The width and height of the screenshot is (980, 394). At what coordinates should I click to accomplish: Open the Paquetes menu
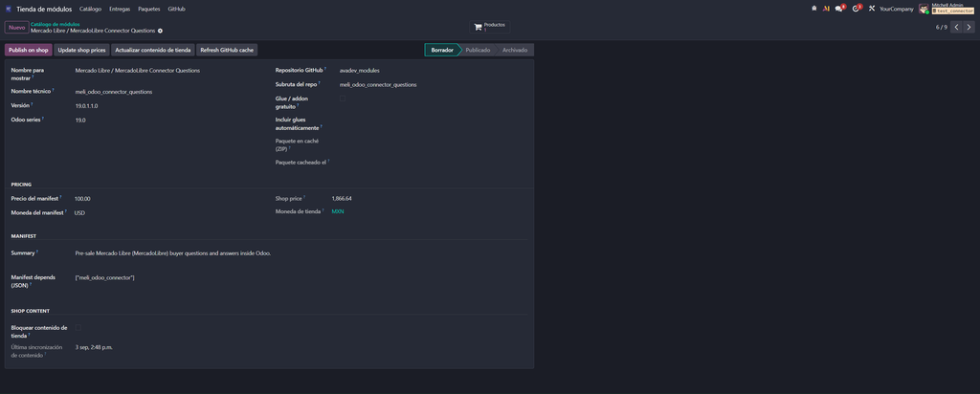pyautogui.click(x=148, y=9)
